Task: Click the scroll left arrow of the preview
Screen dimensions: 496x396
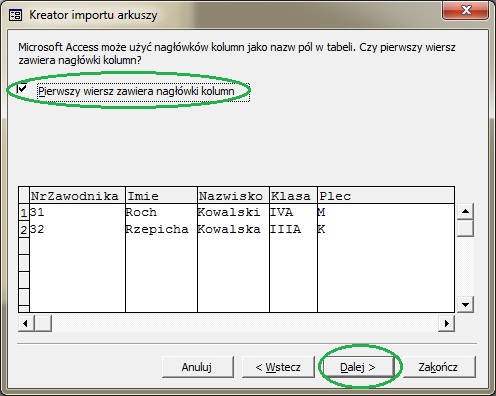Action: 26,323
